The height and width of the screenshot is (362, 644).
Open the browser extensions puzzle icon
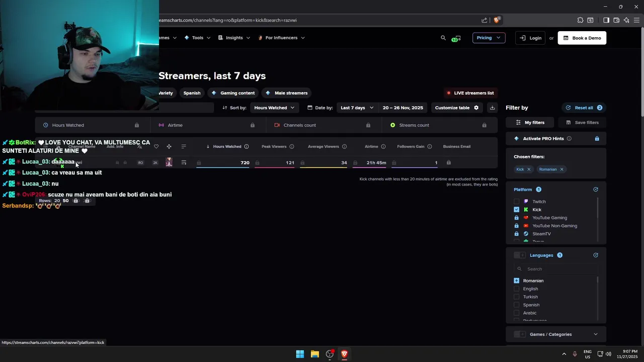tap(580, 20)
